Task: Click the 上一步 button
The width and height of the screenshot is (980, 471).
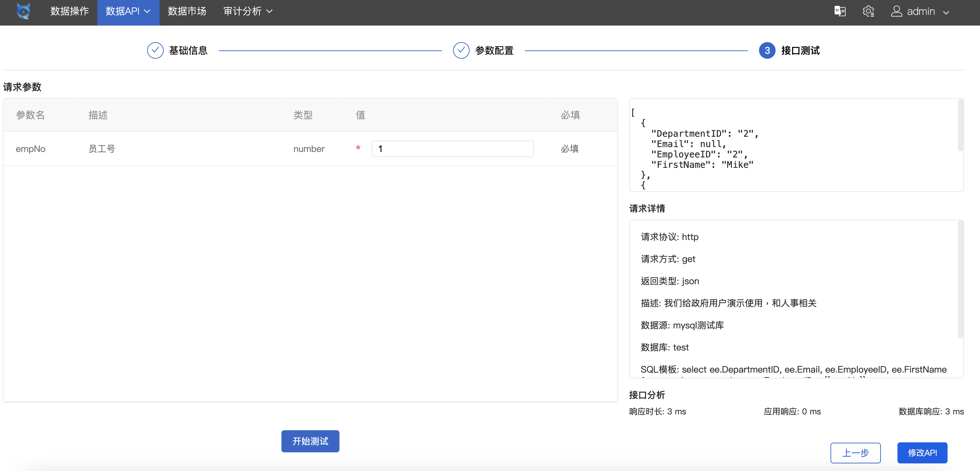Action: (x=855, y=453)
